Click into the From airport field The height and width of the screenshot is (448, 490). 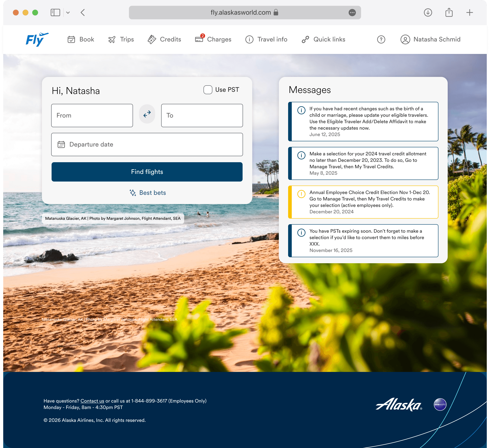coord(92,115)
